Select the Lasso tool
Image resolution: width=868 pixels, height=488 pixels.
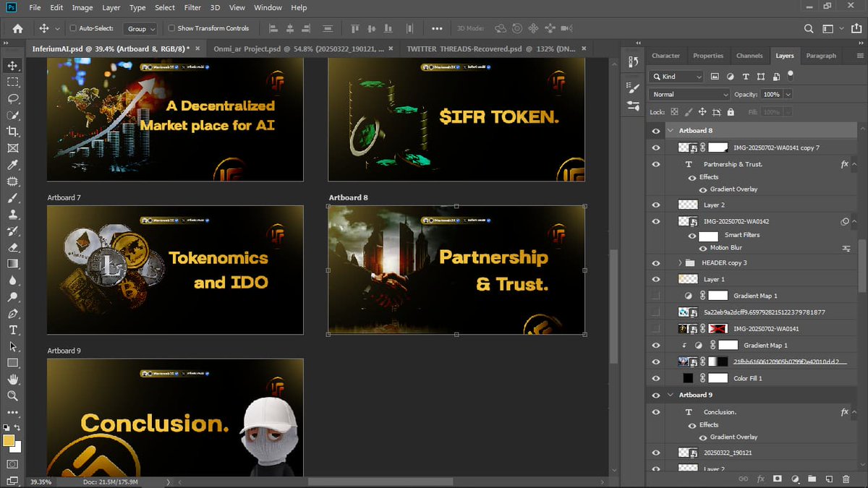(x=12, y=98)
